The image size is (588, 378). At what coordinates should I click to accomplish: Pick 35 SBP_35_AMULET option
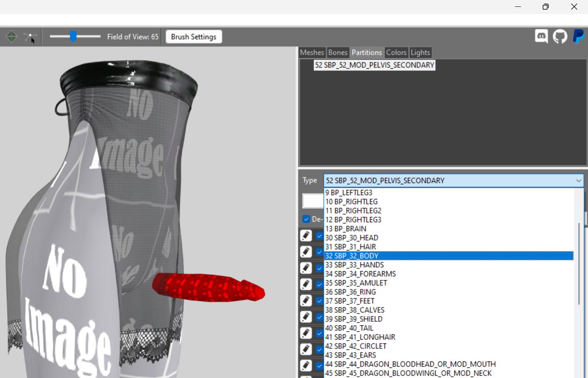click(x=449, y=283)
